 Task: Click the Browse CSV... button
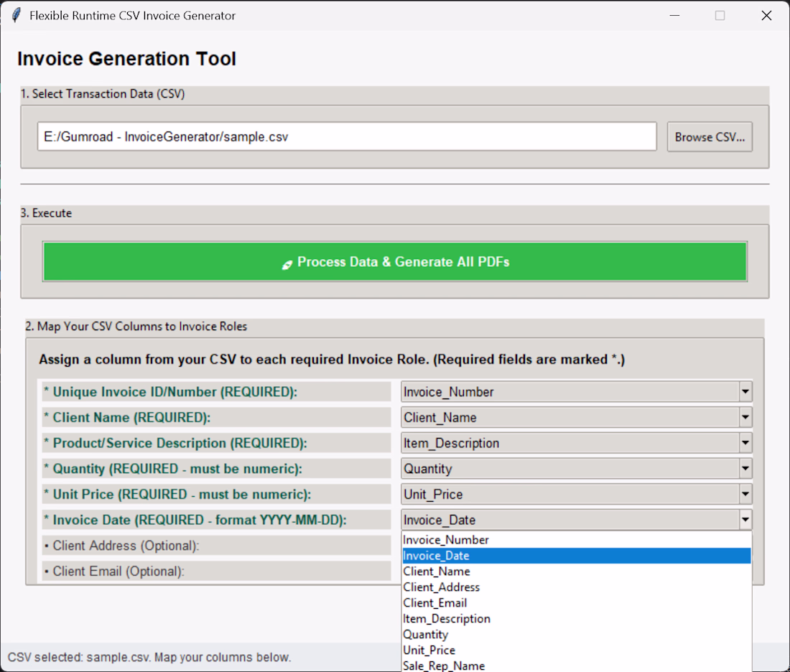pos(710,137)
